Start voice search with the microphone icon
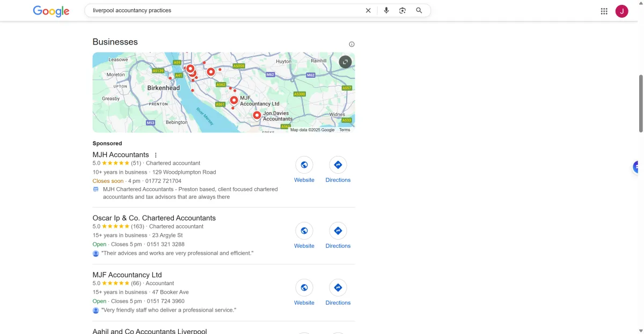This screenshot has height=334, width=644. [x=386, y=10]
